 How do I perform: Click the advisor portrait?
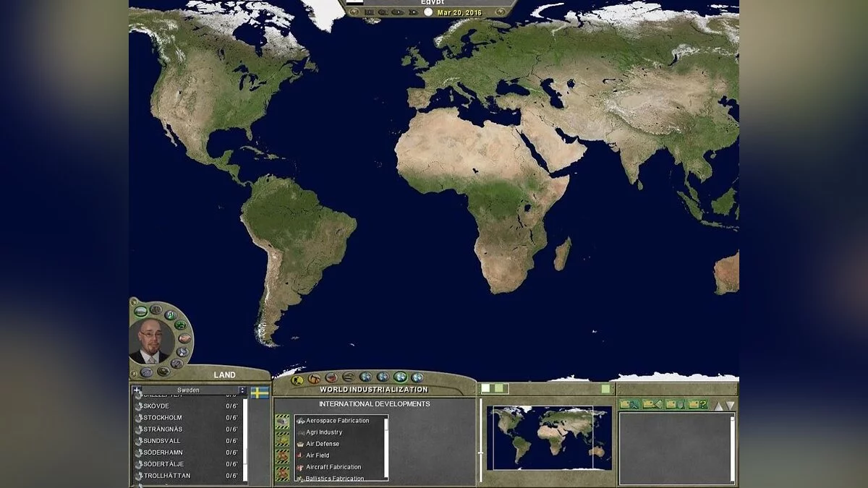tap(152, 341)
